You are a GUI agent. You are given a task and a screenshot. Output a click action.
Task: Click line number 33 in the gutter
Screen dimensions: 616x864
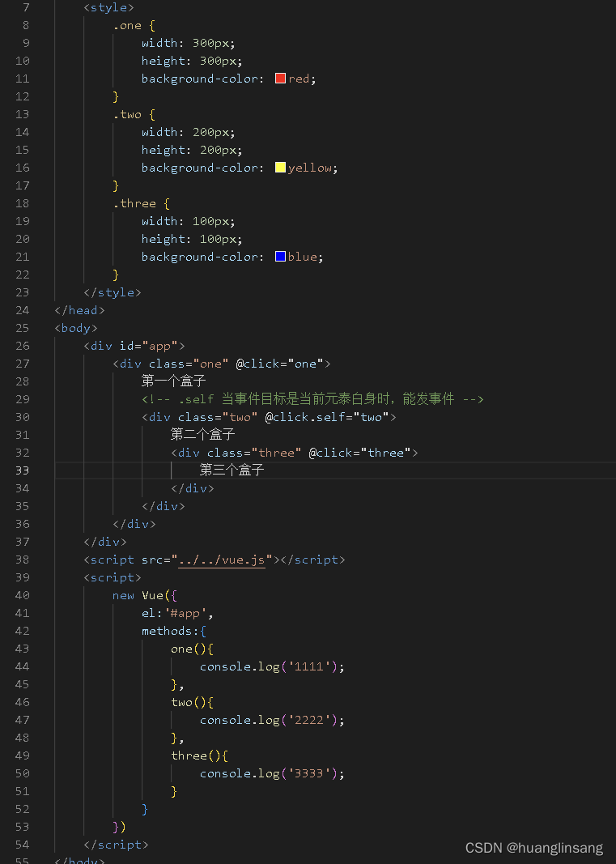click(22, 470)
